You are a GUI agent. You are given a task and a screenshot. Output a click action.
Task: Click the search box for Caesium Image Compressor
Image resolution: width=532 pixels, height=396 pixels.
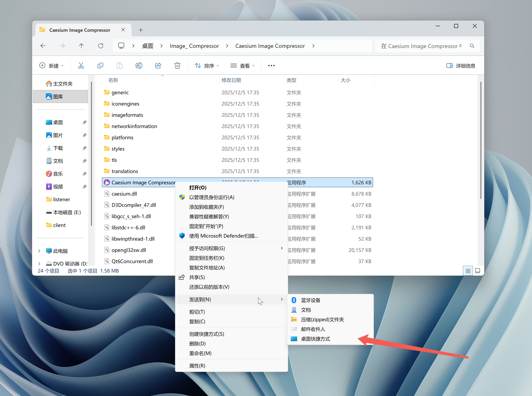tap(421, 46)
